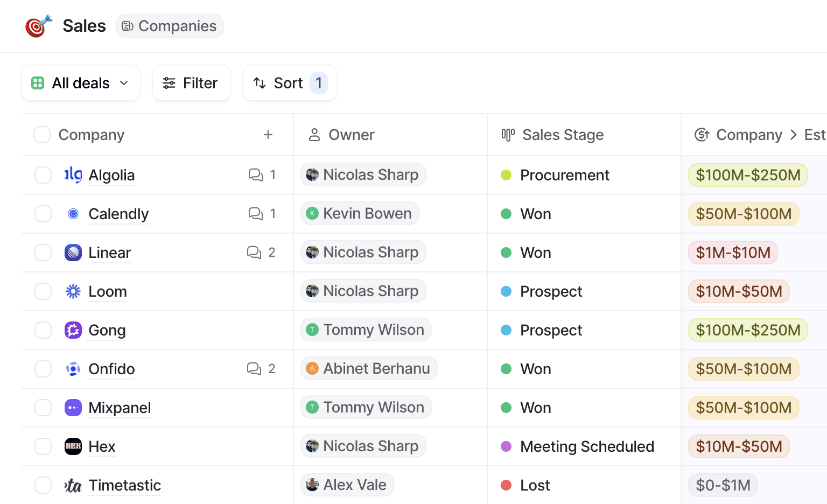This screenshot has width=827, height=504.
Task: Open Calendly's comment thread icon
Action: pyautogui.click(x=255, y=214)
